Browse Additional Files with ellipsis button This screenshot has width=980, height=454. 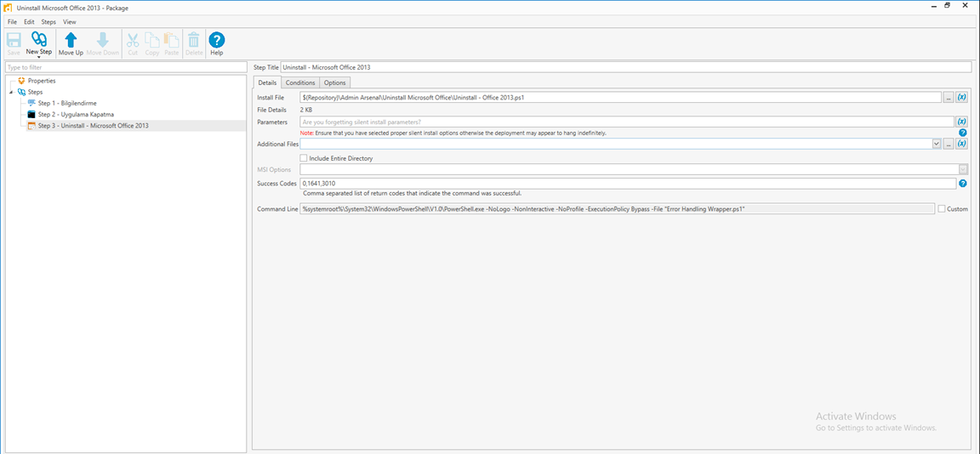(949, 145)
